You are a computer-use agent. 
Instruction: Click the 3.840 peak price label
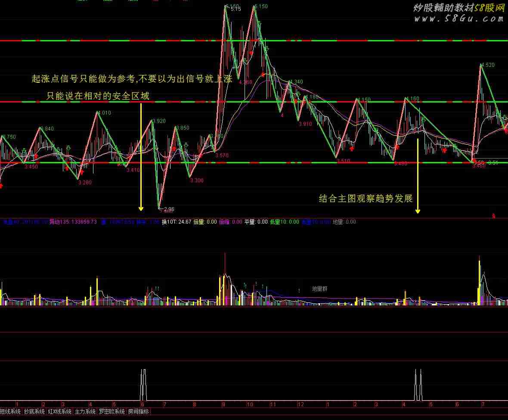pos(47,129)
